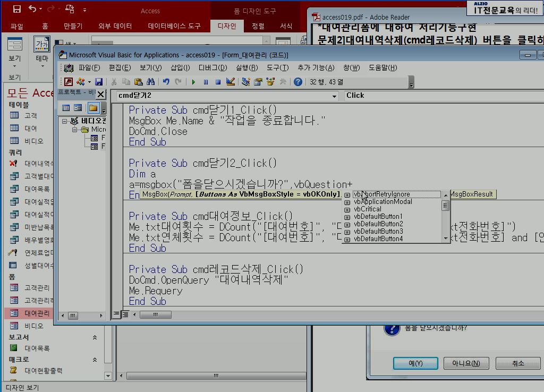Open the VBA 도움말(H) menu
This screenshot has width=544, height=392.
(382, 67)
